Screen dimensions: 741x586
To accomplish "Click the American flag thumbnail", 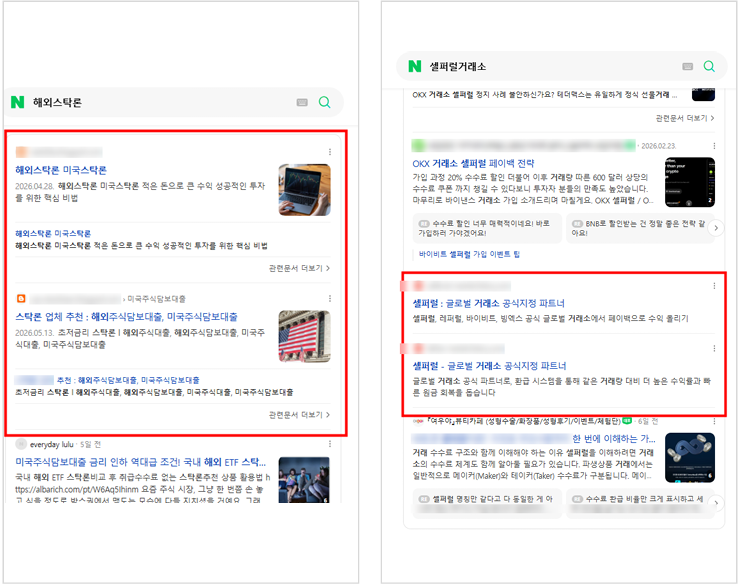I will (304, 336).
